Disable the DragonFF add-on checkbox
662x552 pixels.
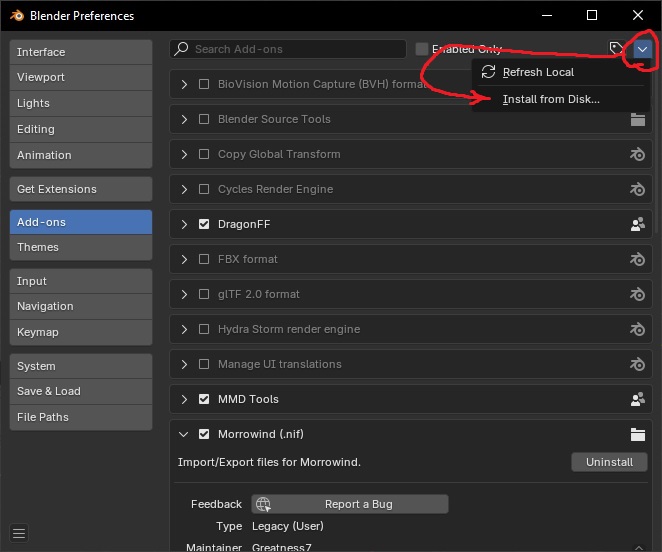click(204, 224)
